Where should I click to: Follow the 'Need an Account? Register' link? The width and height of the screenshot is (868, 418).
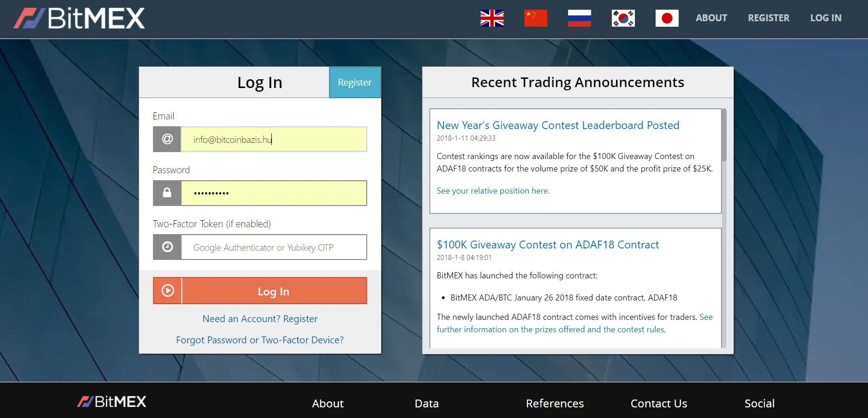click(260, 319)
